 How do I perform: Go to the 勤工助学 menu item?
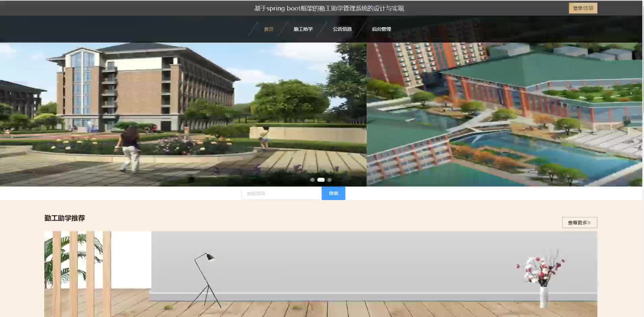coord(303,29)
